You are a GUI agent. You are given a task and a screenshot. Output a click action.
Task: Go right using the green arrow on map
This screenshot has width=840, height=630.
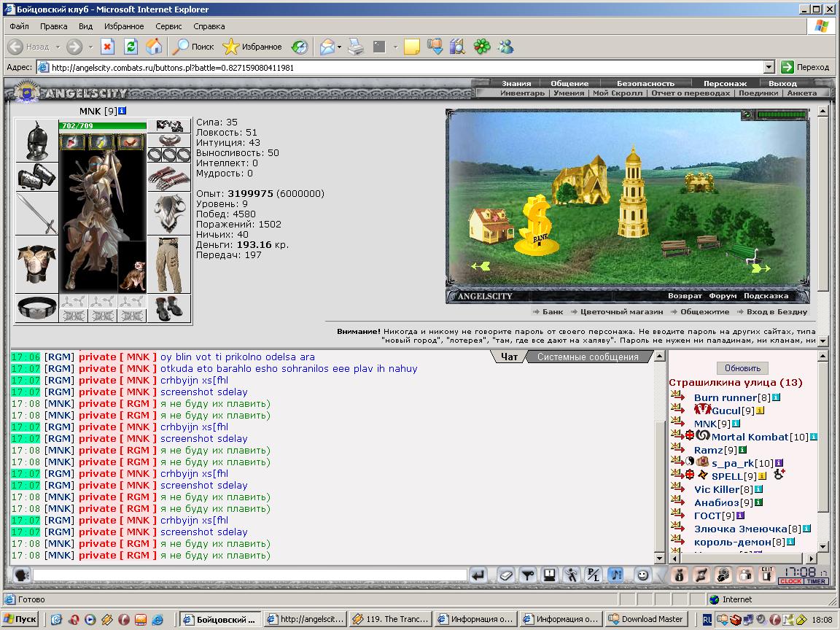(761, 268)
